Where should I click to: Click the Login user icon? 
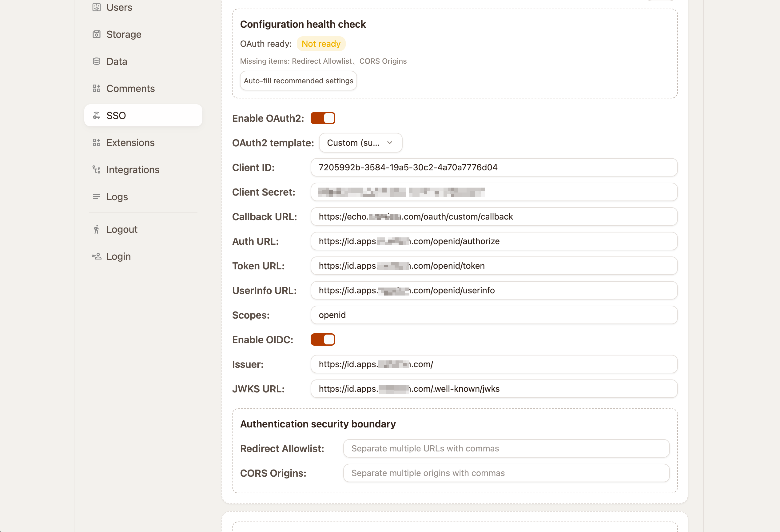[x=96, y=256]
